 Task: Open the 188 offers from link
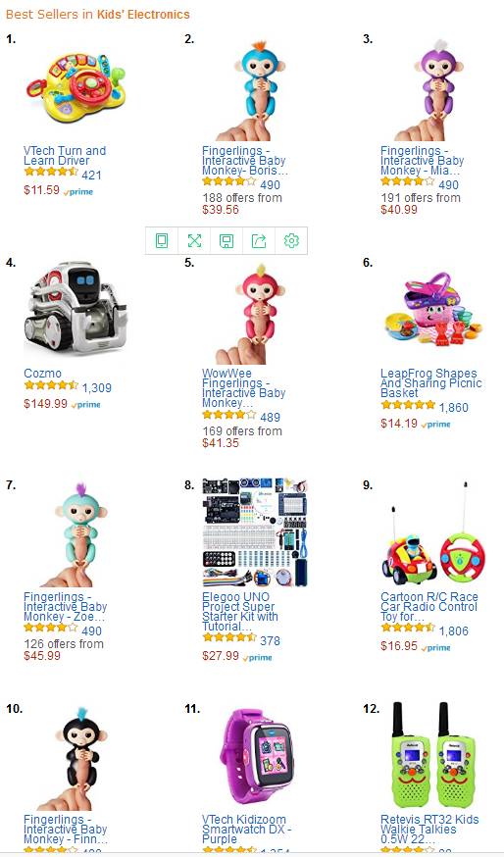pyautogui.click(x=242, y=197)
